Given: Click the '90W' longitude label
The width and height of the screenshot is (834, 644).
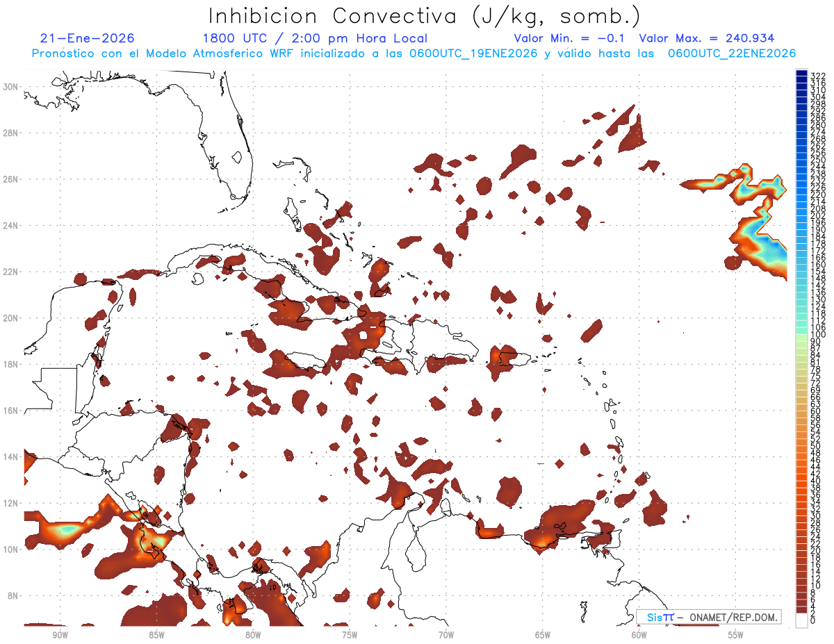Looking at the screenshot, I should click(x=60, y=635).
